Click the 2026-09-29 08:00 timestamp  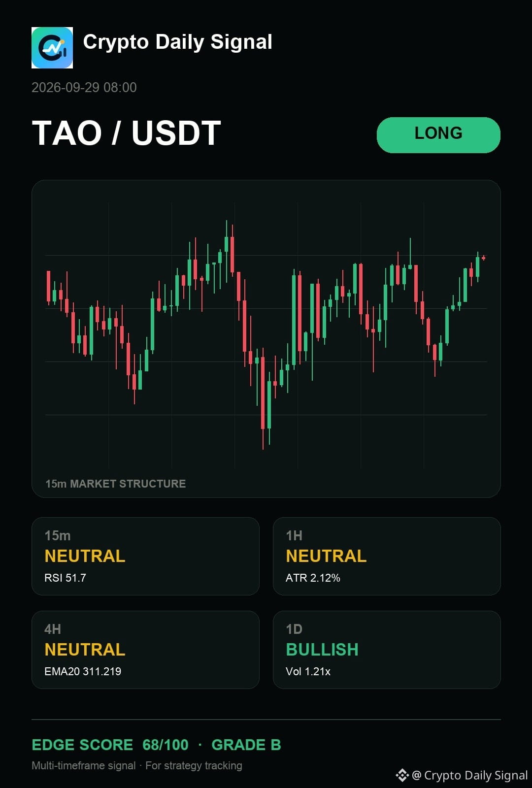pos(84,88)
